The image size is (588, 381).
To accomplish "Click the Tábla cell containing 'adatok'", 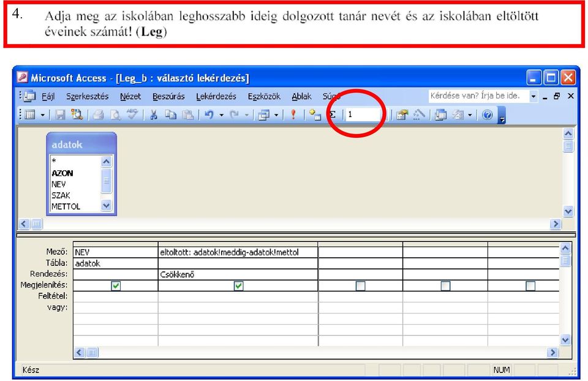I will [116, 263].
